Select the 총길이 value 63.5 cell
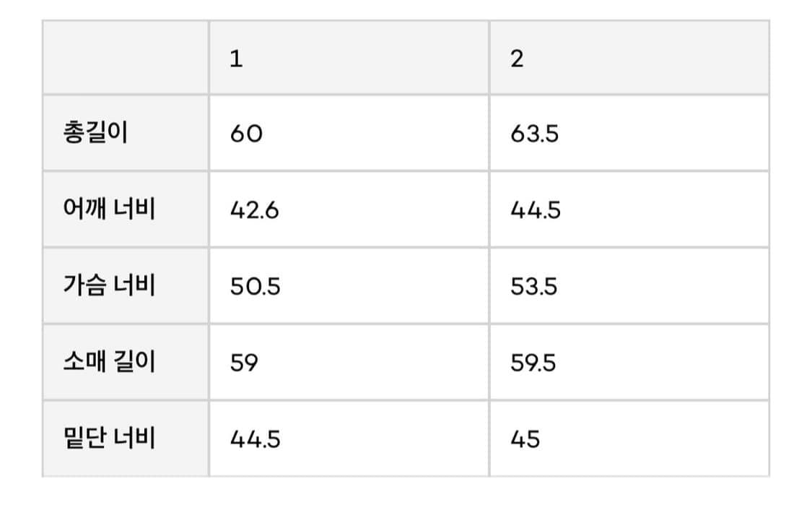812x505 pixels. 629,133
